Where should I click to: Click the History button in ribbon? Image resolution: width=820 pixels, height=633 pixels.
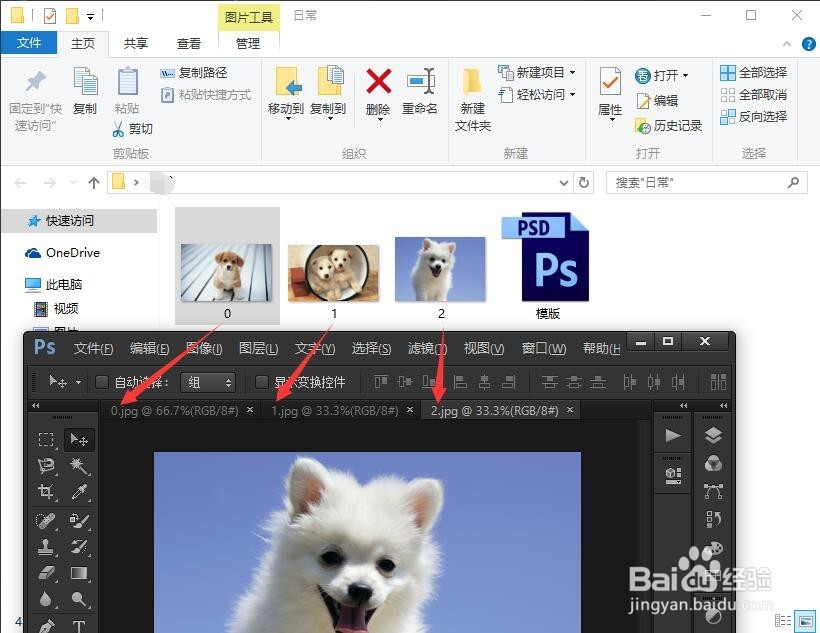point(668,126)
